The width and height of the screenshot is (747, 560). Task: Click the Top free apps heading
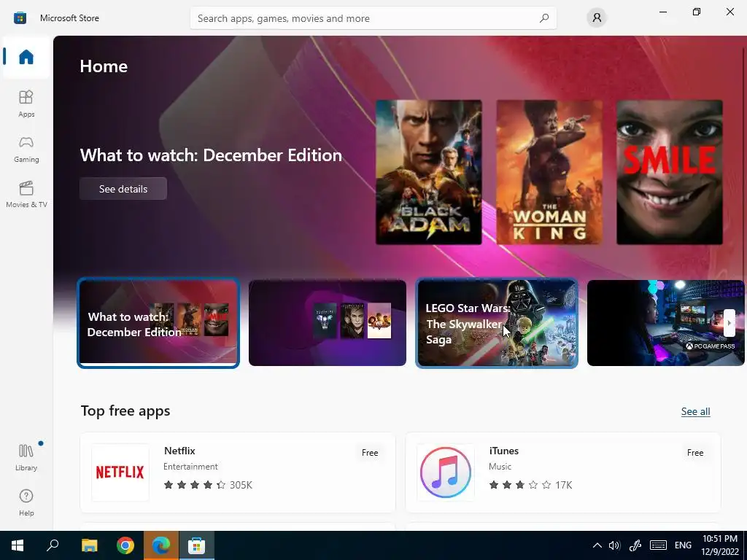[125, 411]
